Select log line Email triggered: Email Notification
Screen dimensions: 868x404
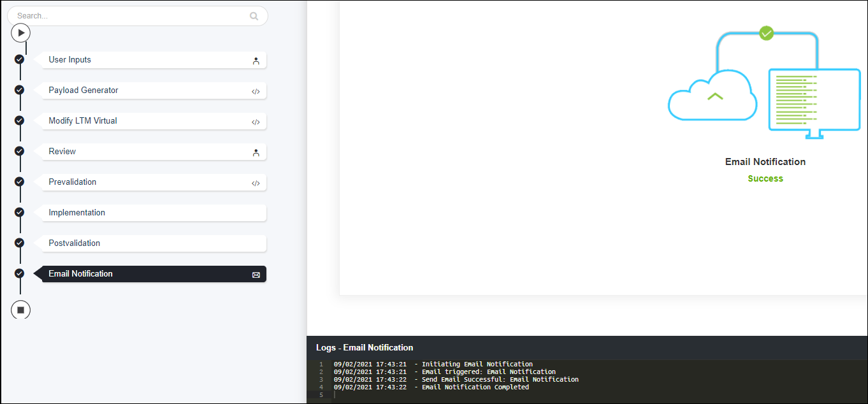coord(445,372)
